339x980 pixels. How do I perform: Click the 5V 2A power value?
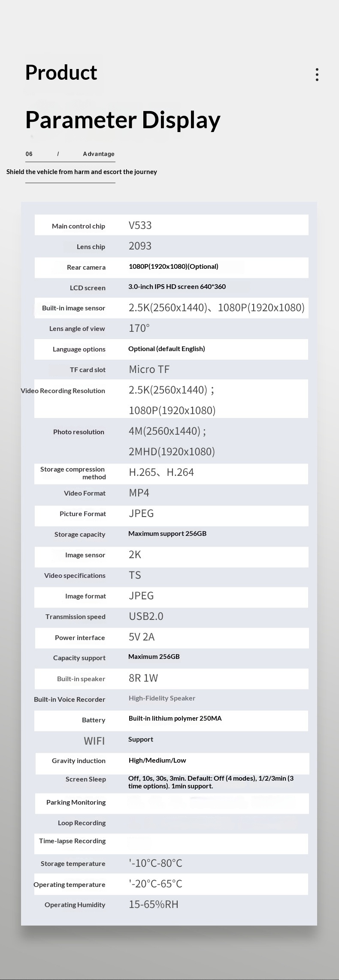tap(142, 637)
